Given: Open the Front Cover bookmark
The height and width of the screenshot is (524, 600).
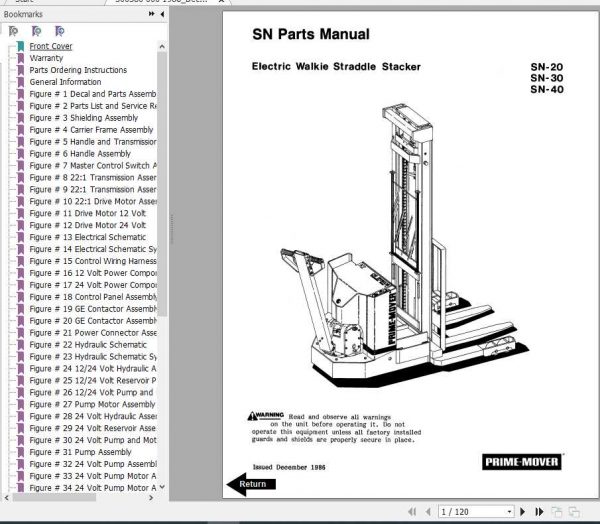Looking at the screenshot, I should (51, 46).
